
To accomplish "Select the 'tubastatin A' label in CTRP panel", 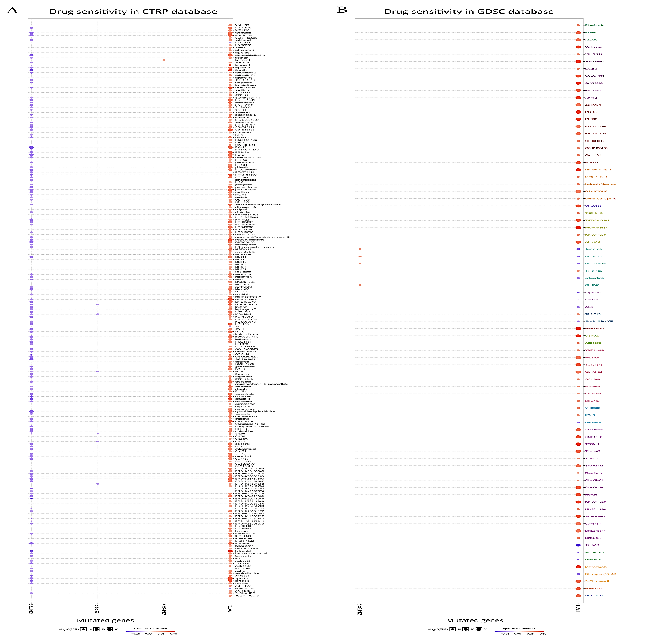I will [x=244, y=50].
